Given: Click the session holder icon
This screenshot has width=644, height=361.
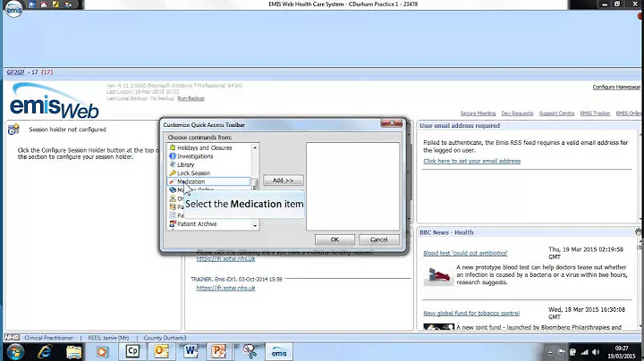Looking at the screenshot, I should (x=13, y=130).
